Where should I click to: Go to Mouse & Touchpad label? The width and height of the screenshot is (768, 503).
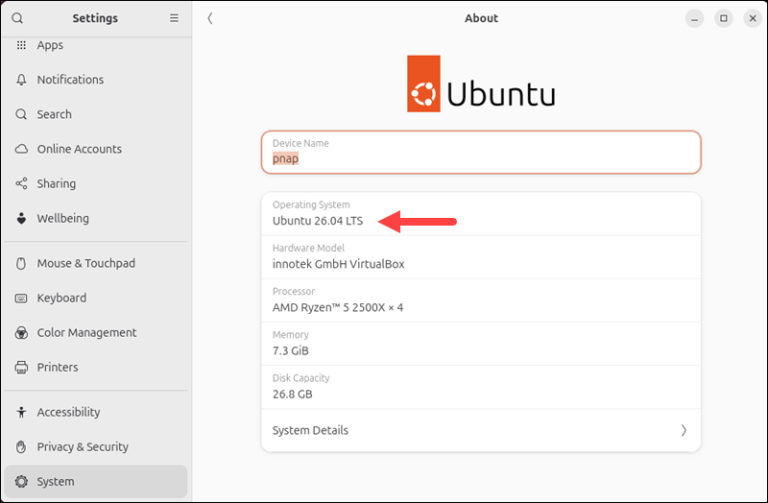[86, 263]
